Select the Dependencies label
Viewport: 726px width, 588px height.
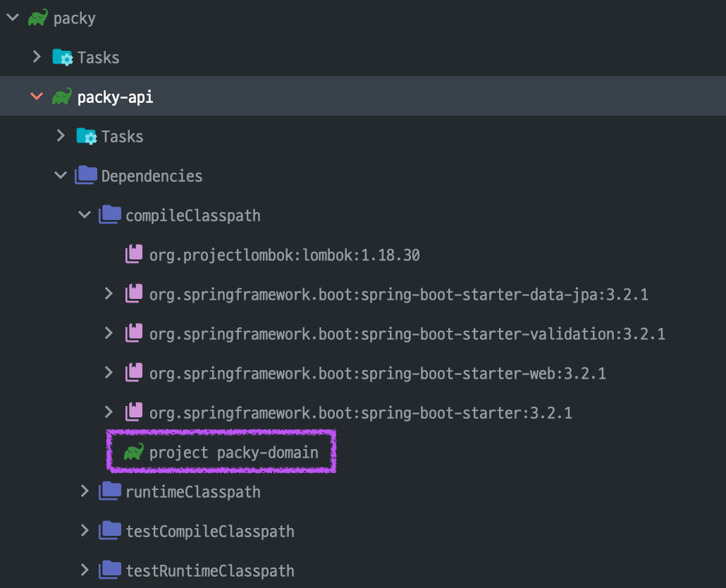click(152, 176)
